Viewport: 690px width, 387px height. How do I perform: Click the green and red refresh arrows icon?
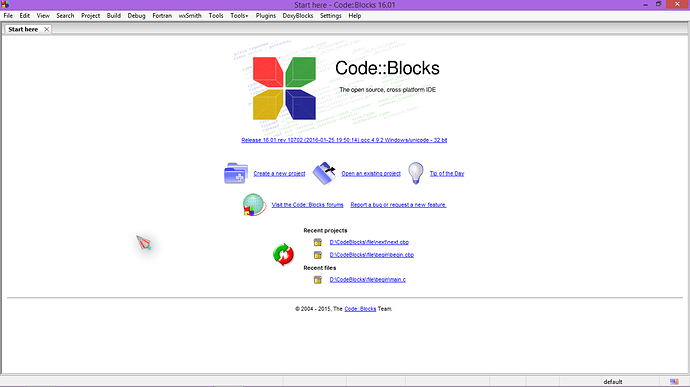(x=283, y=254)
